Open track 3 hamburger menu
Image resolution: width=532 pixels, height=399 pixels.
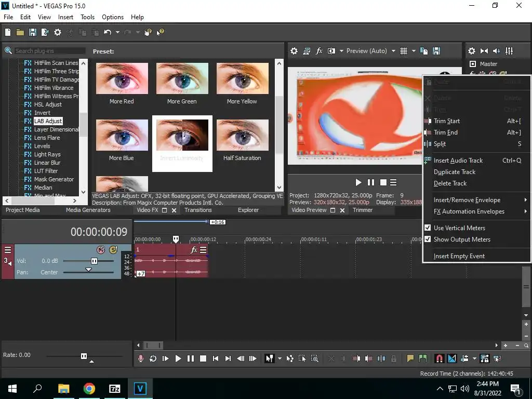tap(7, 250)
